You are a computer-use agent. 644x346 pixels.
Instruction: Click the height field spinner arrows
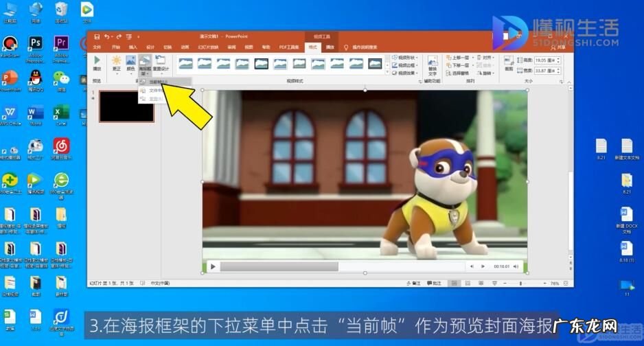558,60
